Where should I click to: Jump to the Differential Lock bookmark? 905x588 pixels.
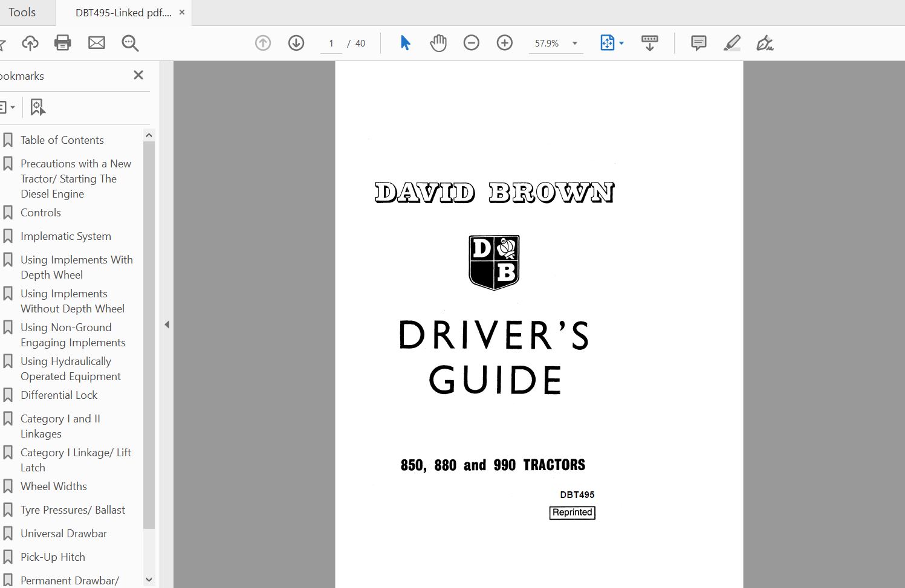click(59, 395)
